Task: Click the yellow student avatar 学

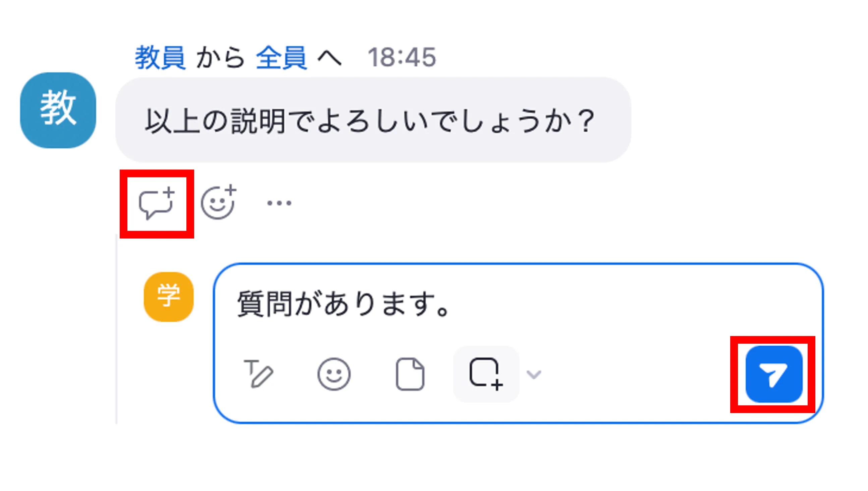Action: click(168, 297)
